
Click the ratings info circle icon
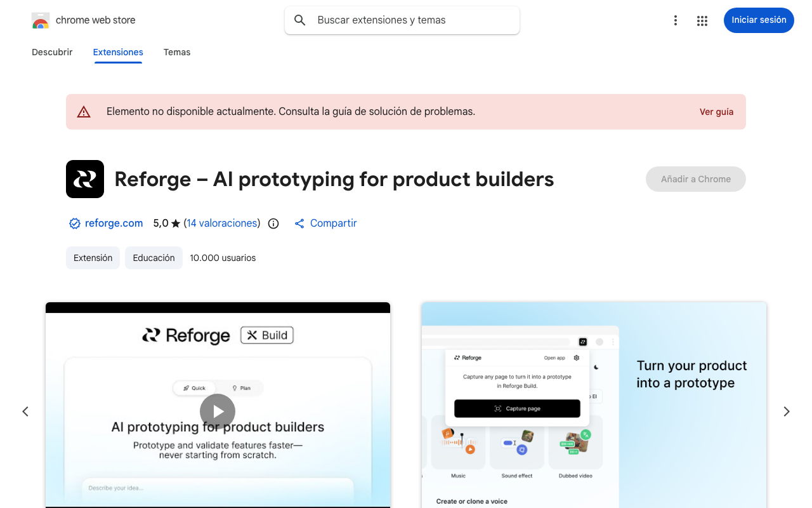[273, 224]
